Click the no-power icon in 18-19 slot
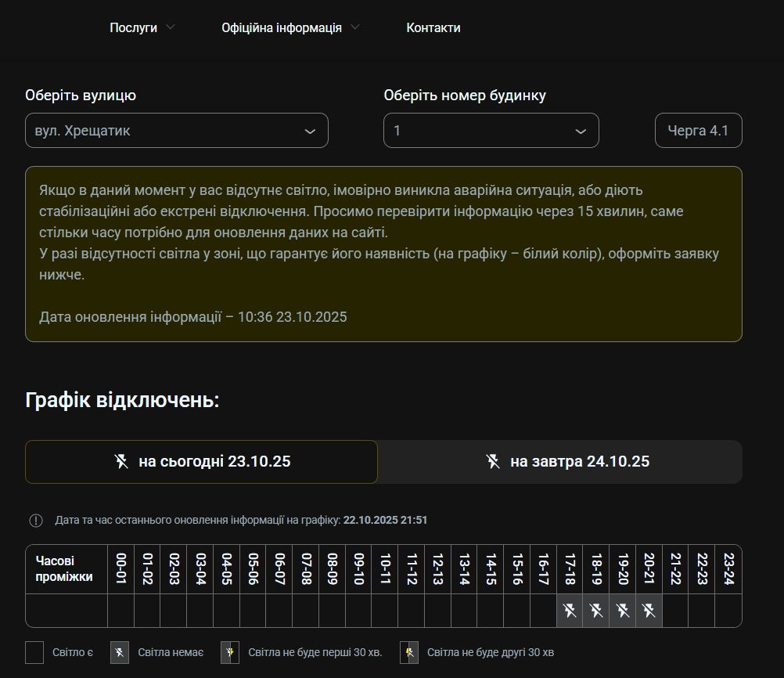784x678 pixels. [x=596, y=611]
